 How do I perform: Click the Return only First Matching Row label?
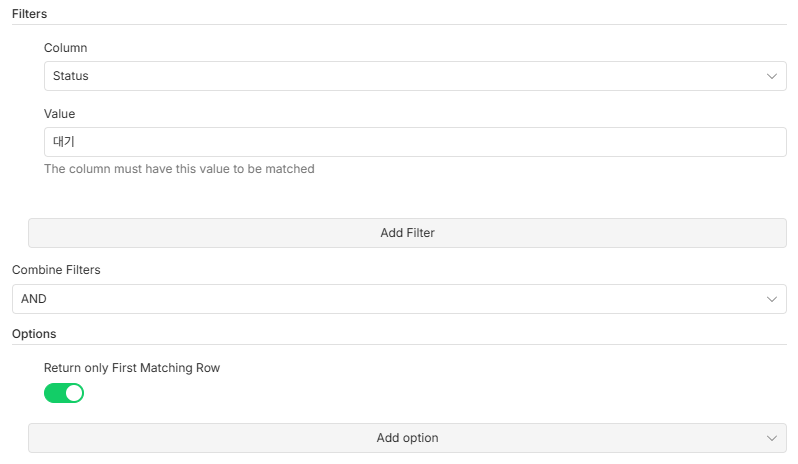click(x=132, y=368)
